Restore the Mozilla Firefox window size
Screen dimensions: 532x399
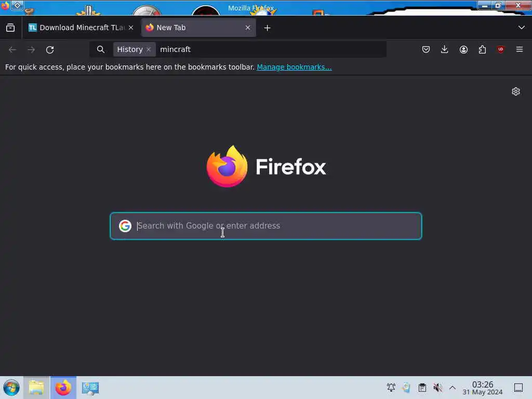[498, 5]
